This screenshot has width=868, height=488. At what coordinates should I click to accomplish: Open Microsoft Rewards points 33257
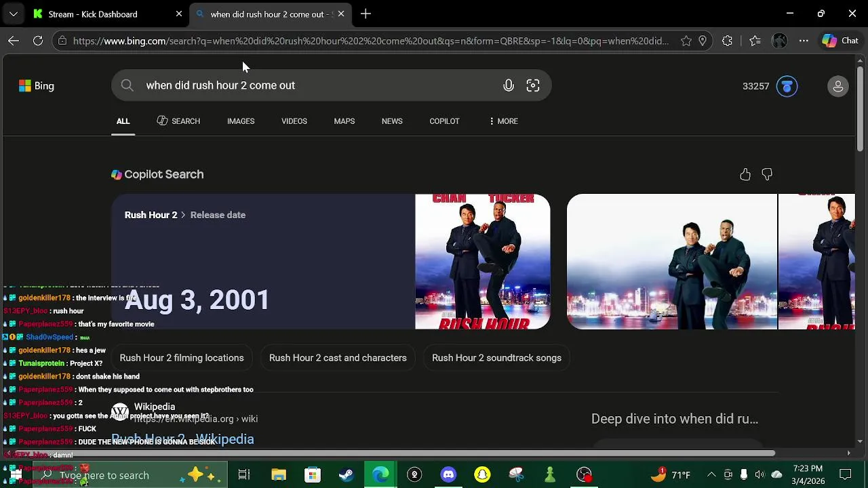point(755,86)
